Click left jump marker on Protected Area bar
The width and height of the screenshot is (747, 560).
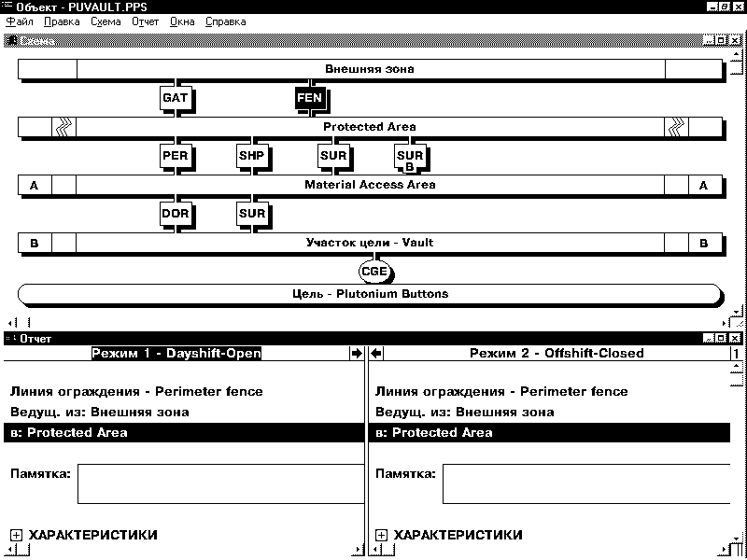click(x=63, y=127)
